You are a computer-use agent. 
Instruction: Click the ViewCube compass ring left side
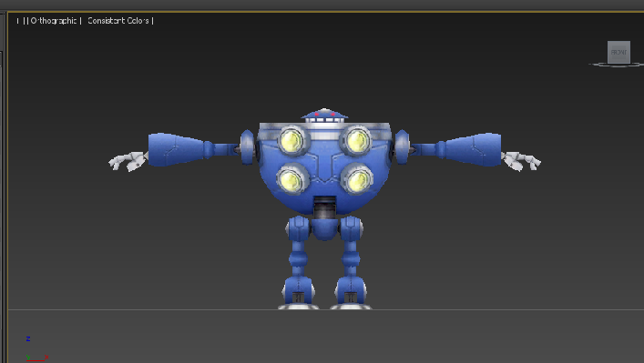point(598,65)
